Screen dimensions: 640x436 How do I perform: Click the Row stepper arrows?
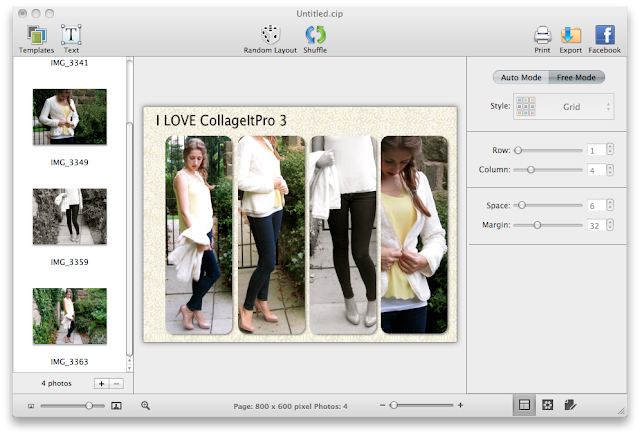610,149
